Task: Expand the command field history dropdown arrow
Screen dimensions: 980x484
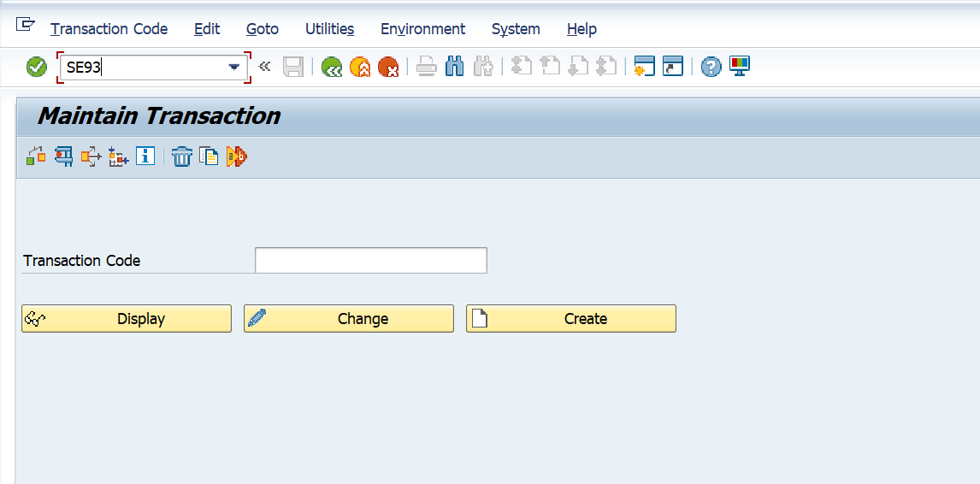Action: (x=234, y=68)
